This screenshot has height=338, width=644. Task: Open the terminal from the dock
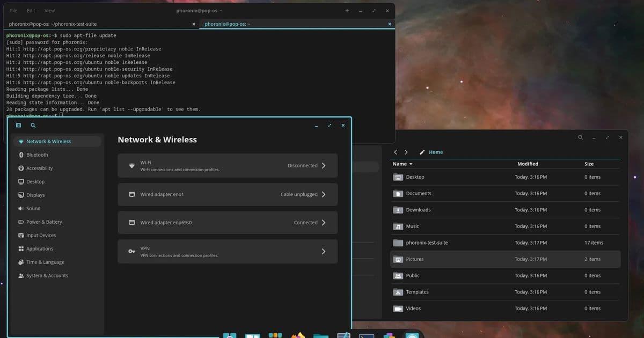367,335
